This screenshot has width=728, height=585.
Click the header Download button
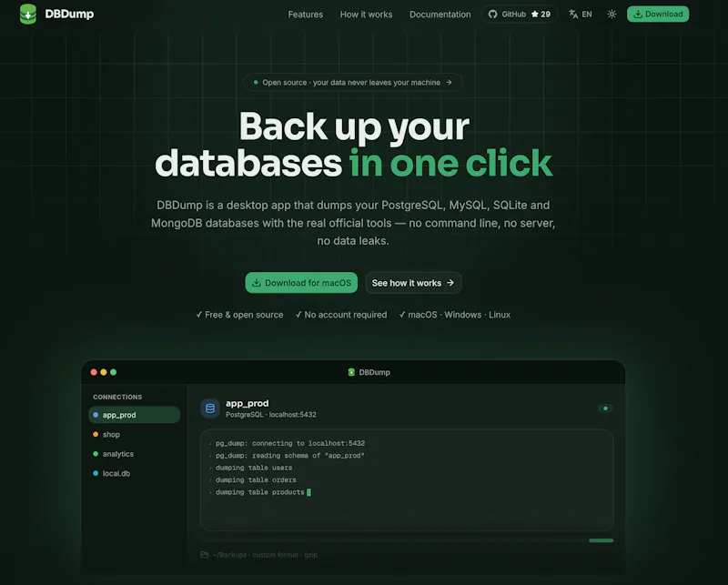658,14
